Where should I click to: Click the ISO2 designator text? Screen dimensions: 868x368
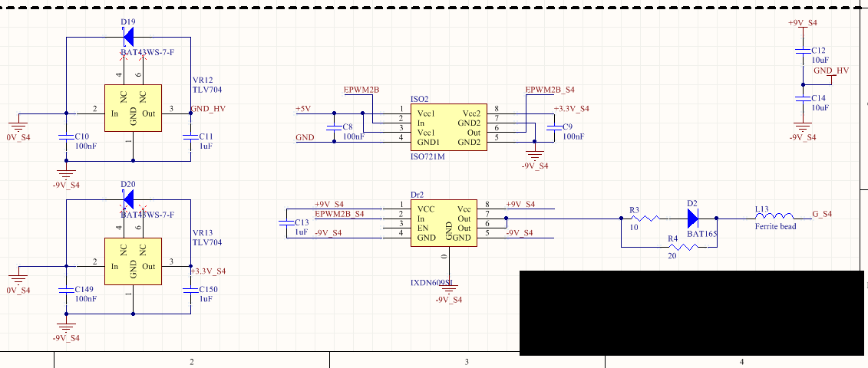click(420, 98)
